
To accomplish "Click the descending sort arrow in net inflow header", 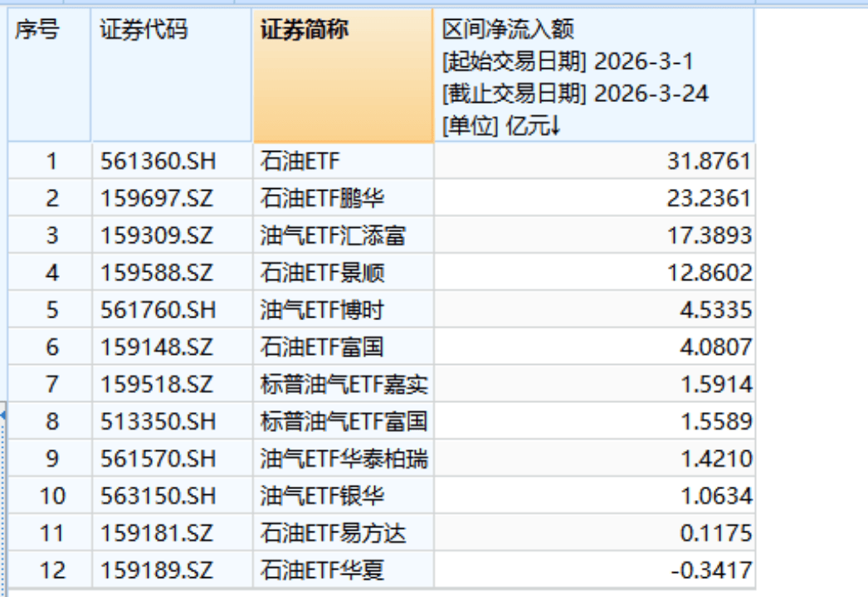I will click(x=556, y=126).
